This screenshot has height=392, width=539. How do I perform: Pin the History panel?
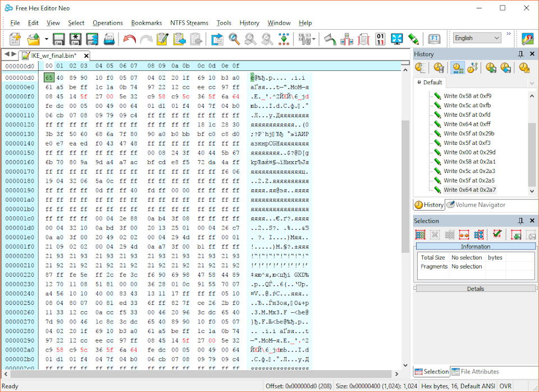tap(521, 54)
